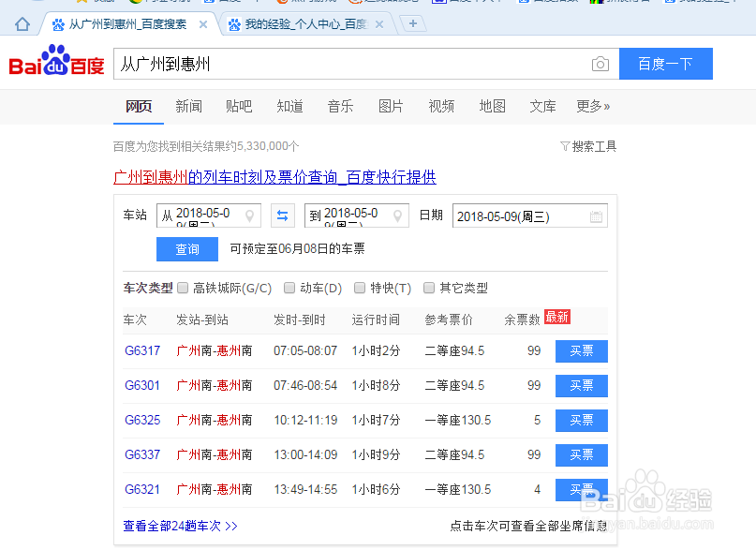
Task: Click location pin in departure station field
Action: [251, 216]
